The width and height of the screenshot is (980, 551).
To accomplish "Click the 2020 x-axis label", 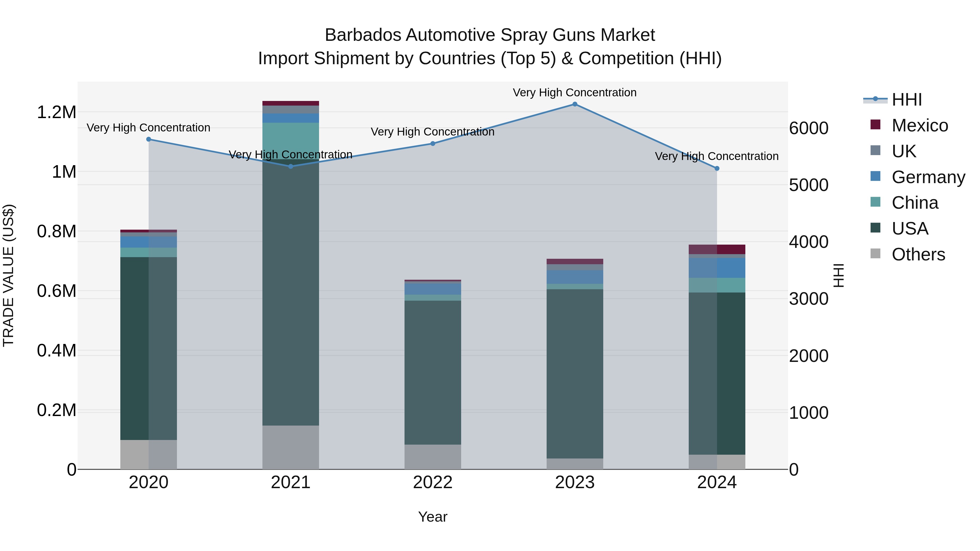I will [149, 482].
